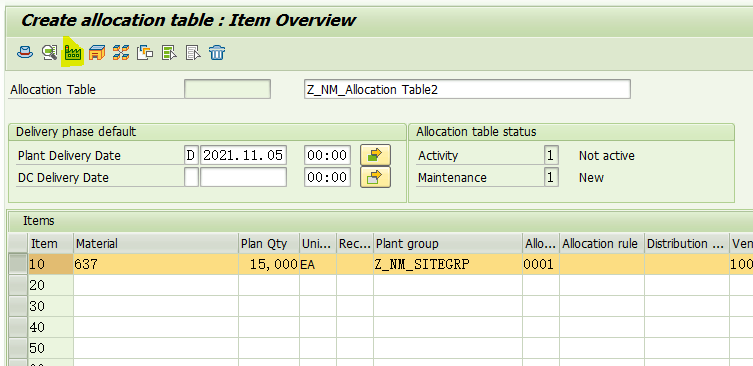The image size is (753, 366).
Task: Open the plant view factory icon
Action: click(x=73, y=52)
